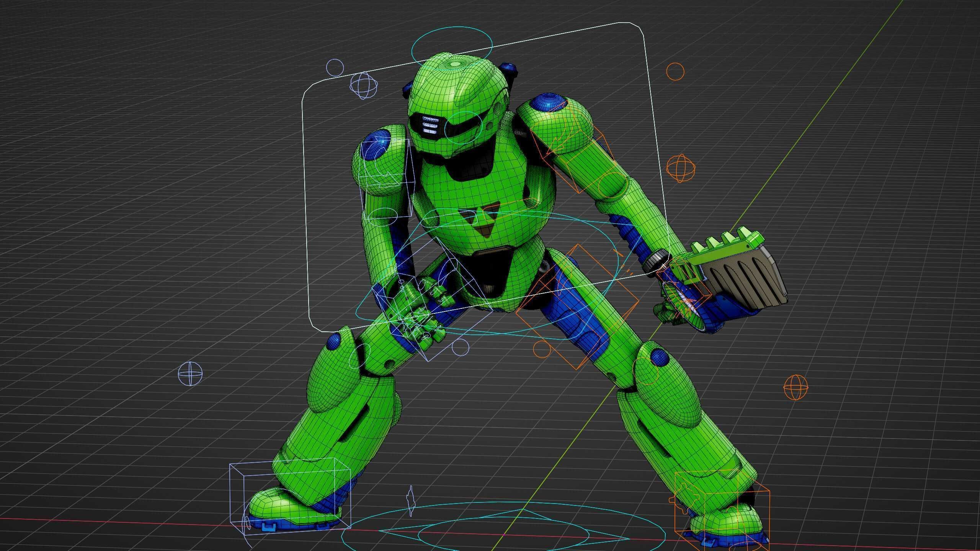Image resolution: width=980 pixels, height=551 pixels.
Task: Select the small light-blue circle below the fist
Action: pyautogui.click(x=460, y=347)
